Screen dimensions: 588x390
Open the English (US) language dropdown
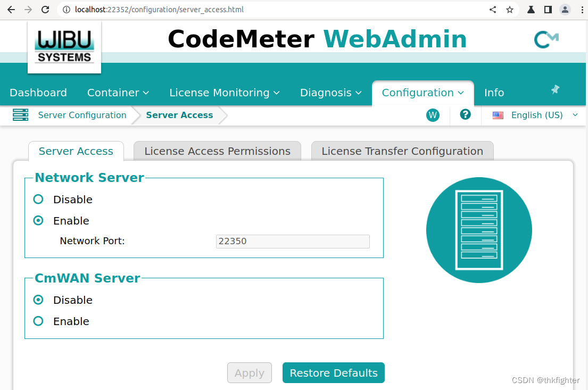click(536, 115)
